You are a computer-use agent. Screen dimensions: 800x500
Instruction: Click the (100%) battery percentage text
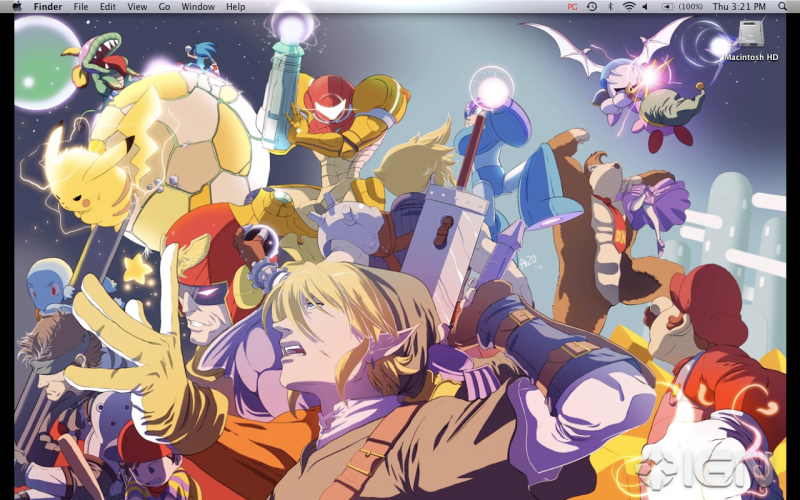pos(690,7)
